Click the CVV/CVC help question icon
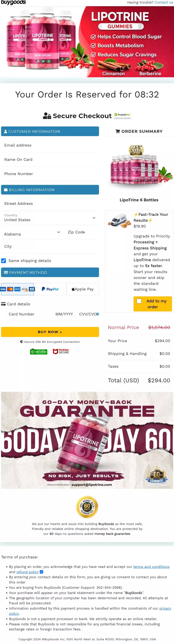Image resolution: width=174 pixels, height=644 pixels. [x=98, y=314]
